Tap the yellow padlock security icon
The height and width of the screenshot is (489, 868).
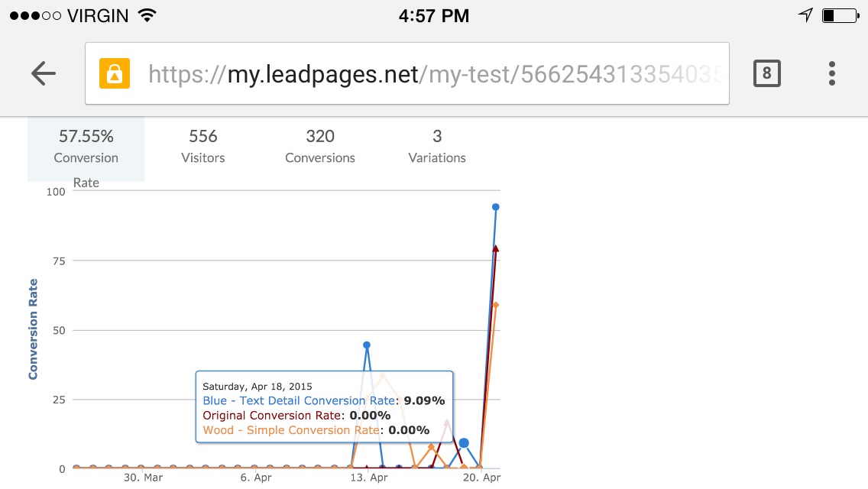[x=115, y=73]
